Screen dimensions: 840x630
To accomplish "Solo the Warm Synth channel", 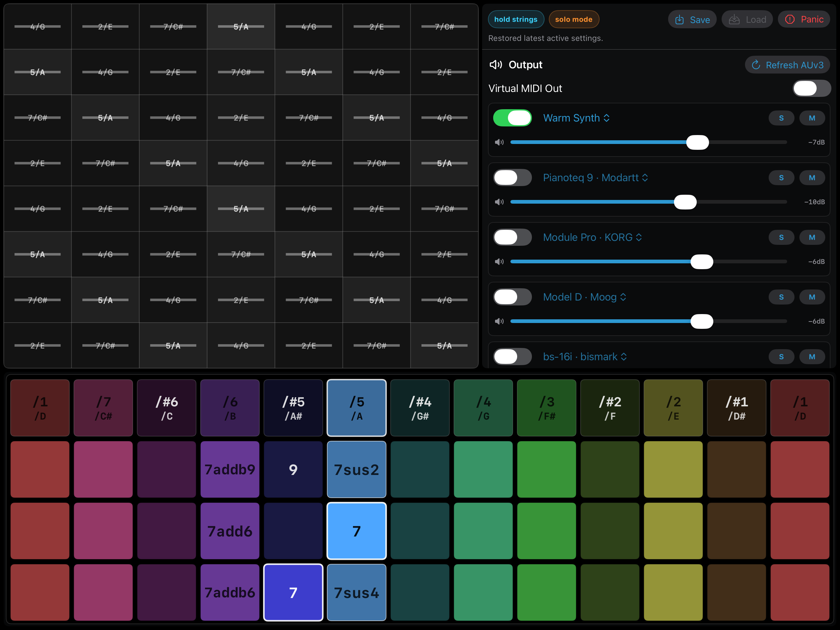I will [781, 118].
